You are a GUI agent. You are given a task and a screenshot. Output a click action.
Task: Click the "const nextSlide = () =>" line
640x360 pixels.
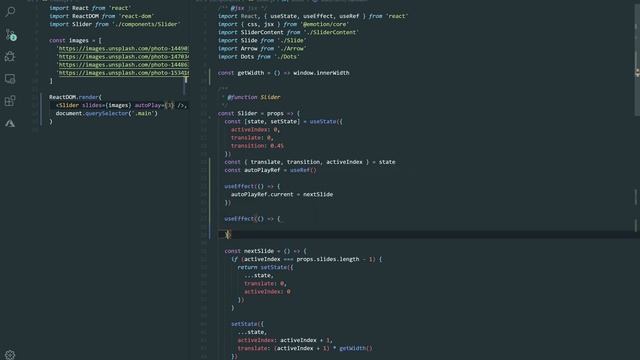[x=265, y=251]
